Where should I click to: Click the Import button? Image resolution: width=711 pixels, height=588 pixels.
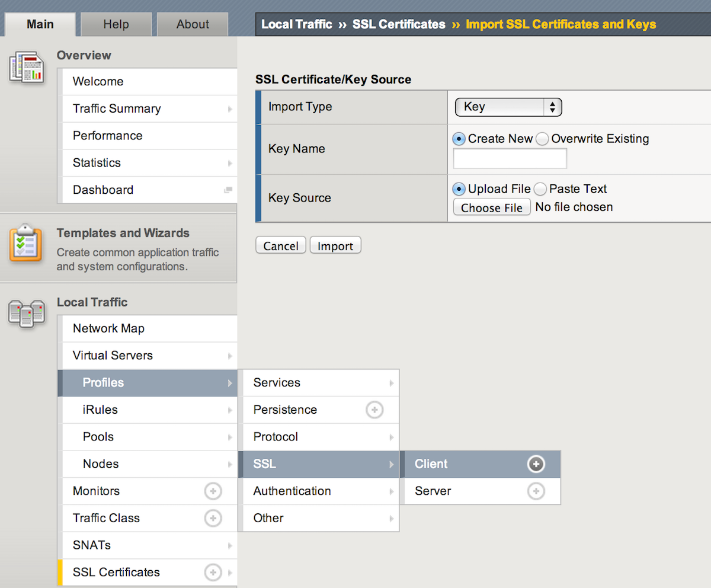click(335, 246)
